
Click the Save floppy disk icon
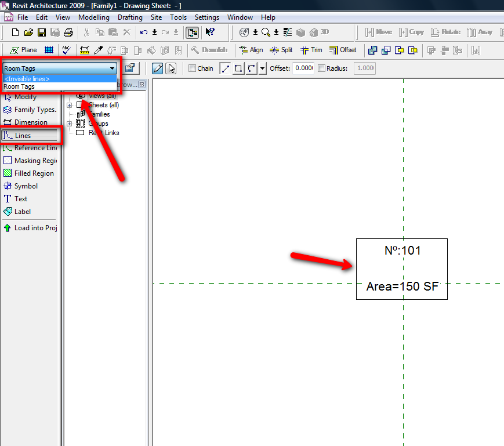[42, 32]
